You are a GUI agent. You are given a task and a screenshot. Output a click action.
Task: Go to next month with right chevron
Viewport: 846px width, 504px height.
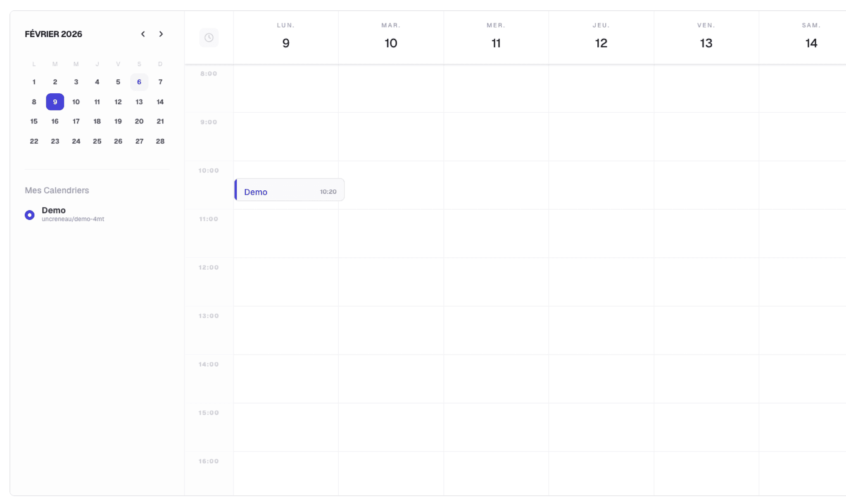click(161, 34)
